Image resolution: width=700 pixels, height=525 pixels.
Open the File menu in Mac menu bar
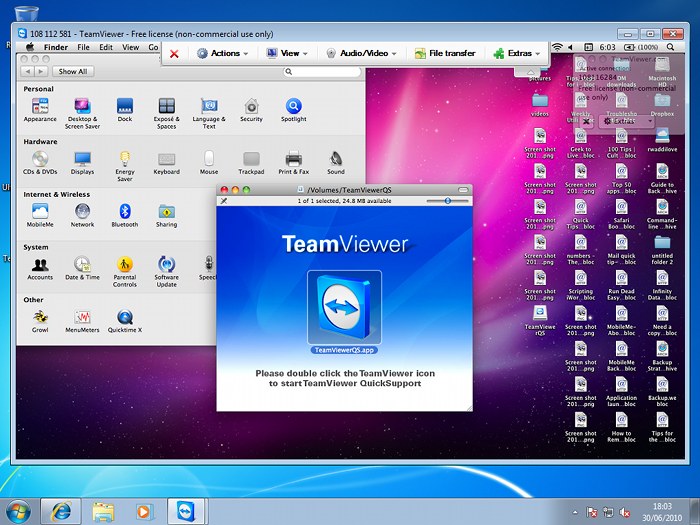83,47
